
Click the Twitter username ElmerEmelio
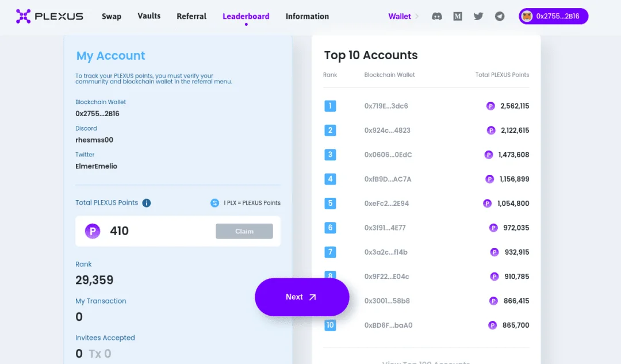[x=96, y=166]
